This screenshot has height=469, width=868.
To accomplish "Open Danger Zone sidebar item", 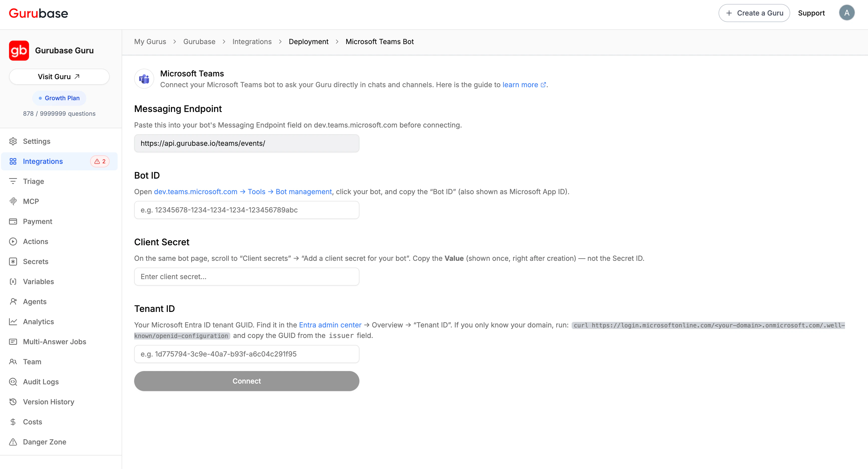I will click(59, 442).
